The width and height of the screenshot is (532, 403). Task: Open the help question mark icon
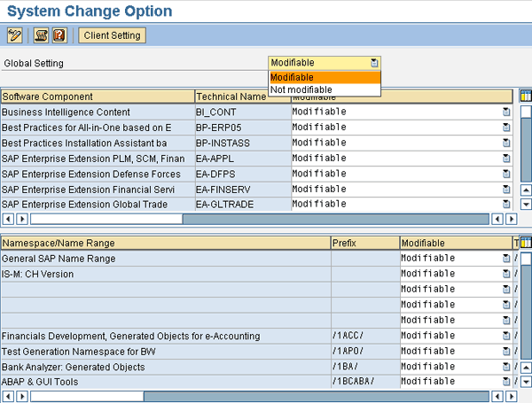[x=59, y=35]
